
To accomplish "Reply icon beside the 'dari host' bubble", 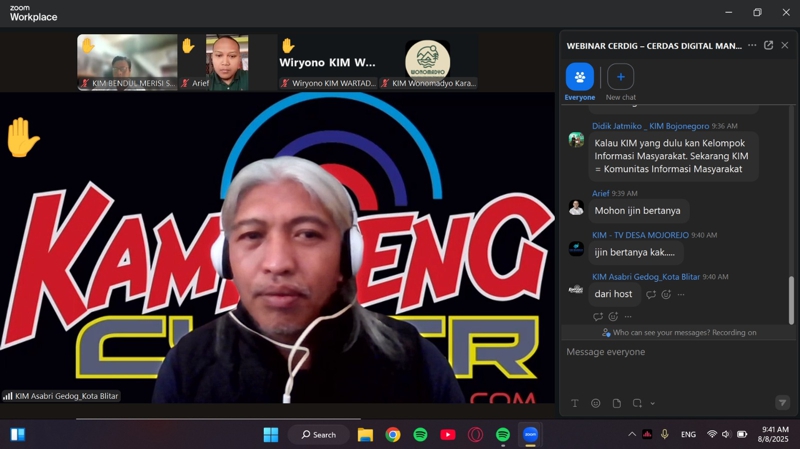I will 651,294.
